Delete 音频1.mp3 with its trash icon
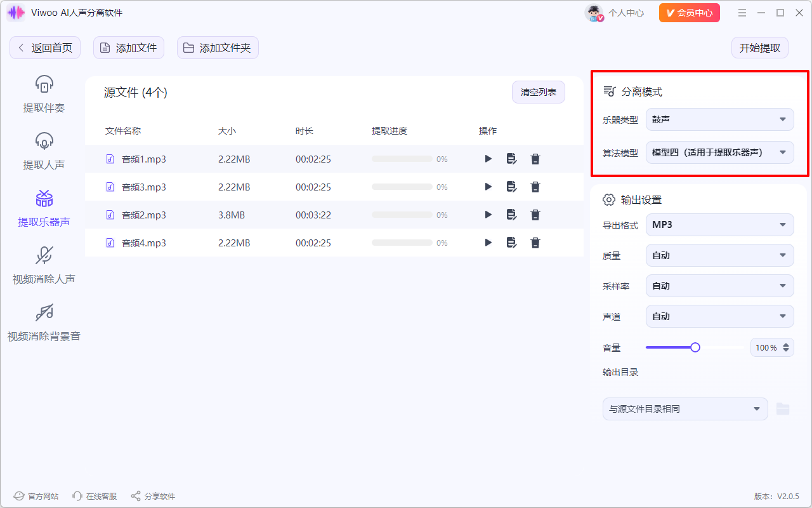This screenshot has height=508, width=812. pos(535,159)
